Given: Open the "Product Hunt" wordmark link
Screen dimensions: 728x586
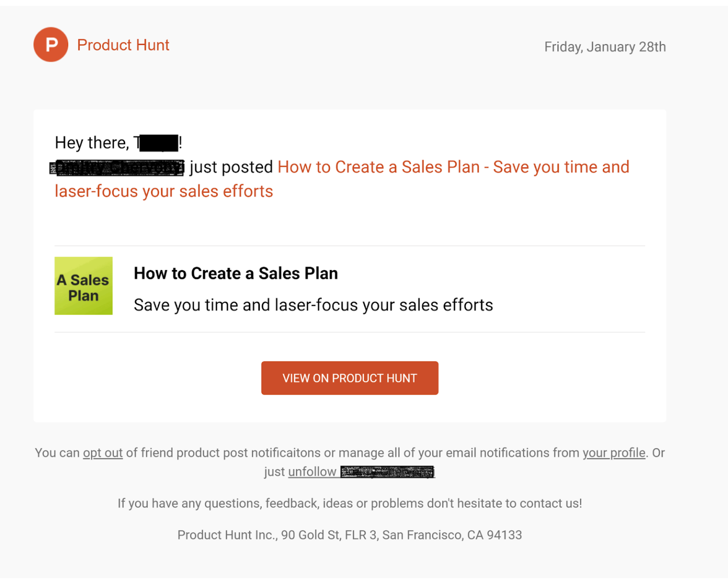Looking at the screenshot, I should click(x=123, y=45).
